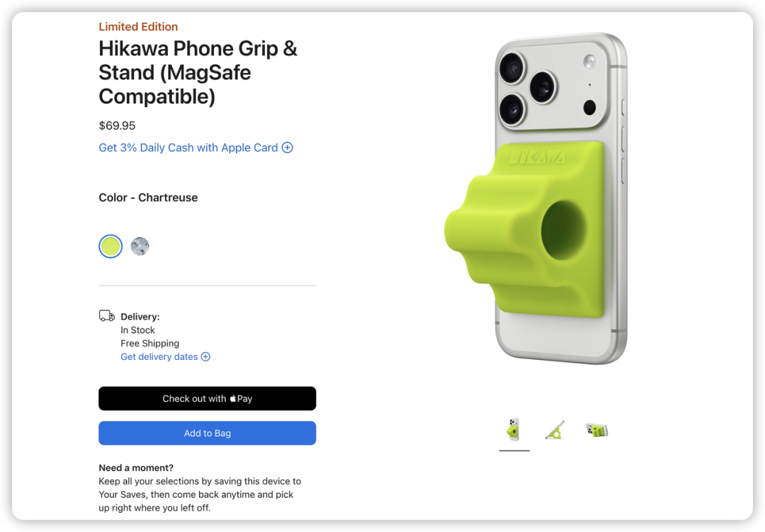The image size is (765, 532).
Task: Click the iPhone camera module in the image
Action: point(552,88)
